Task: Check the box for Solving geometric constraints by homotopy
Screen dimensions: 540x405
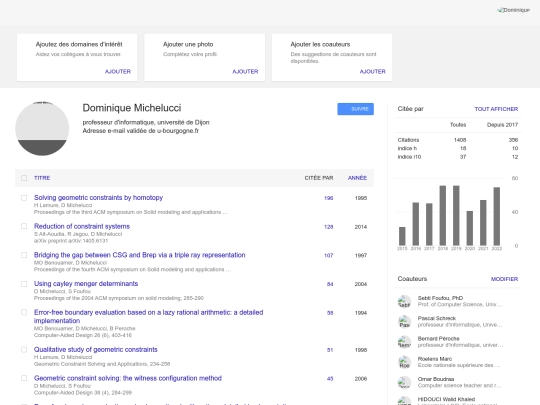Action: (24, 198)
